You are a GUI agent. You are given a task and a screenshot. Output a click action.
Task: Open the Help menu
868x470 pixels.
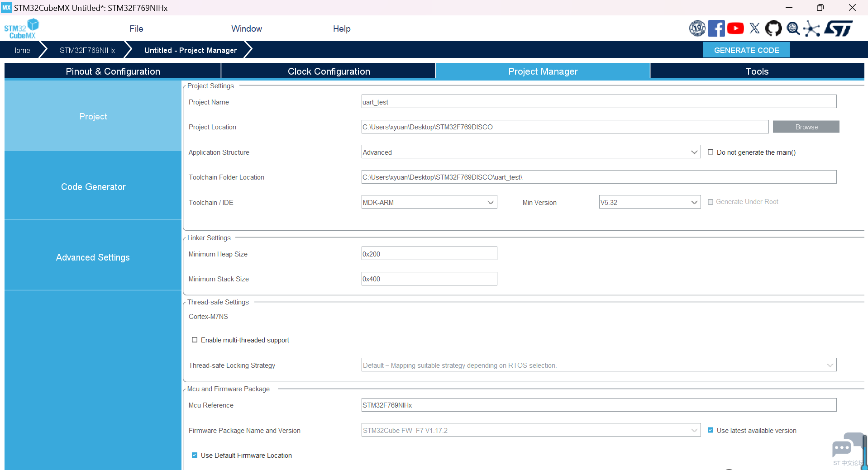click(342, 28)
